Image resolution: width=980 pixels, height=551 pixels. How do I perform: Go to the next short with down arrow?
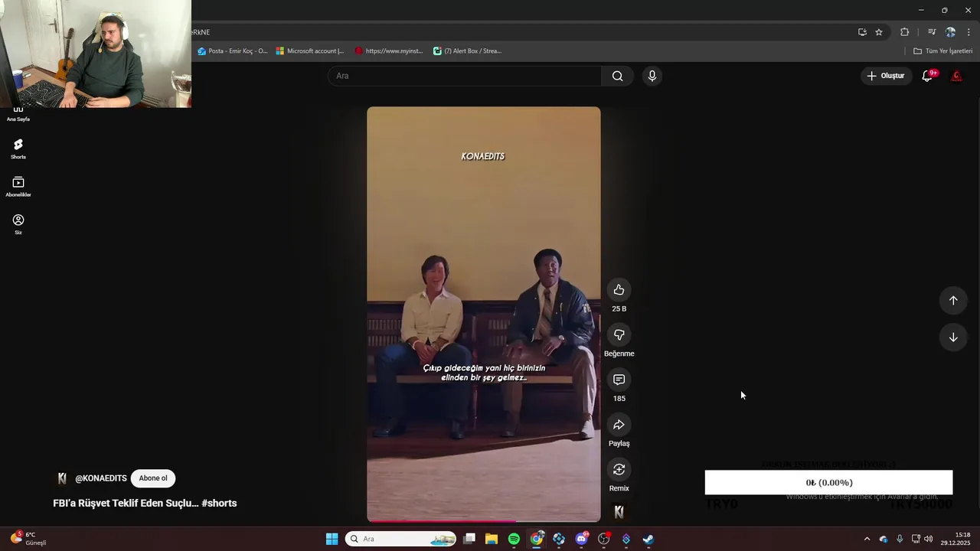pos(953,337)
